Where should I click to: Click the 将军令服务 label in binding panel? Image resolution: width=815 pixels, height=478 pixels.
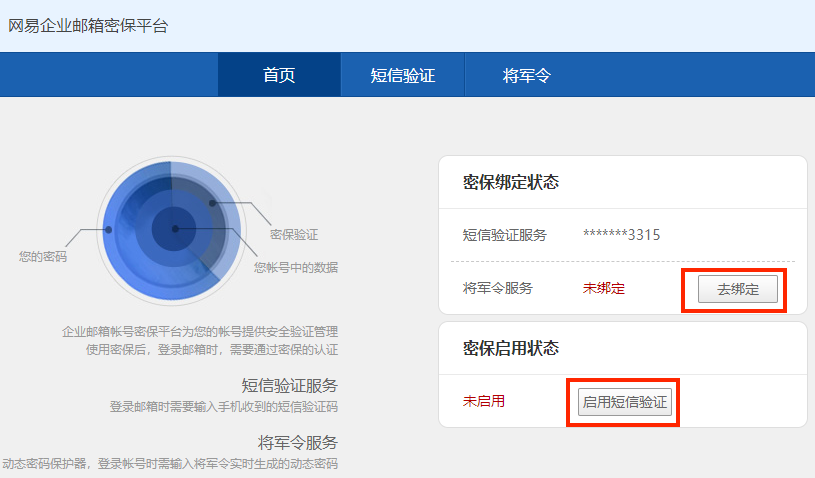click(498, 288)
